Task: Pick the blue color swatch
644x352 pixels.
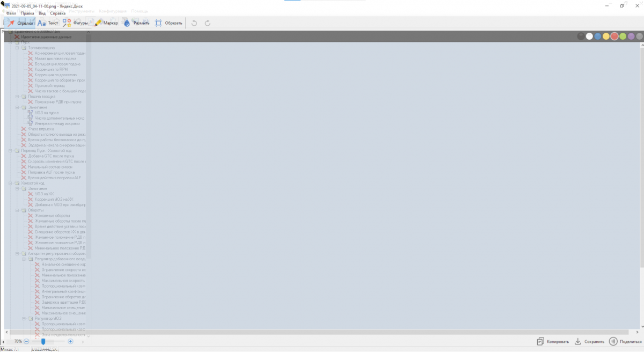Action: (x=597, y=36)
